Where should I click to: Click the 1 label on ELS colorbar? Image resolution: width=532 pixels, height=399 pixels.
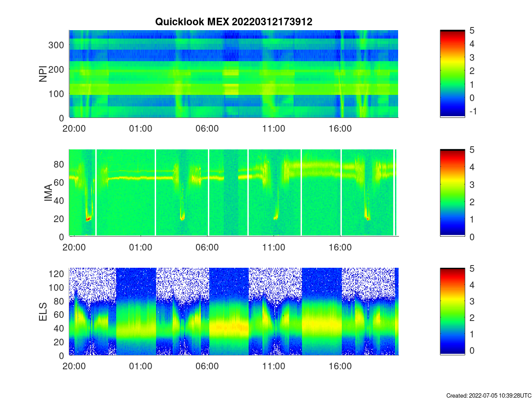pos(472,334)
